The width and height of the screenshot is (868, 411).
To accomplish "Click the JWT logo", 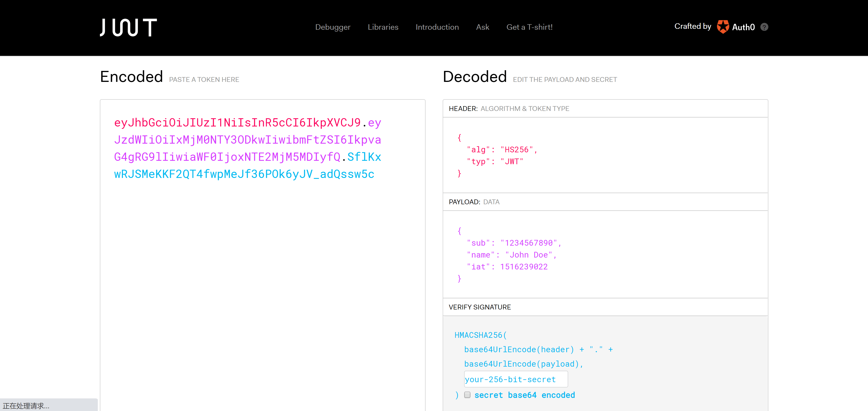I will tap(128, 27).
